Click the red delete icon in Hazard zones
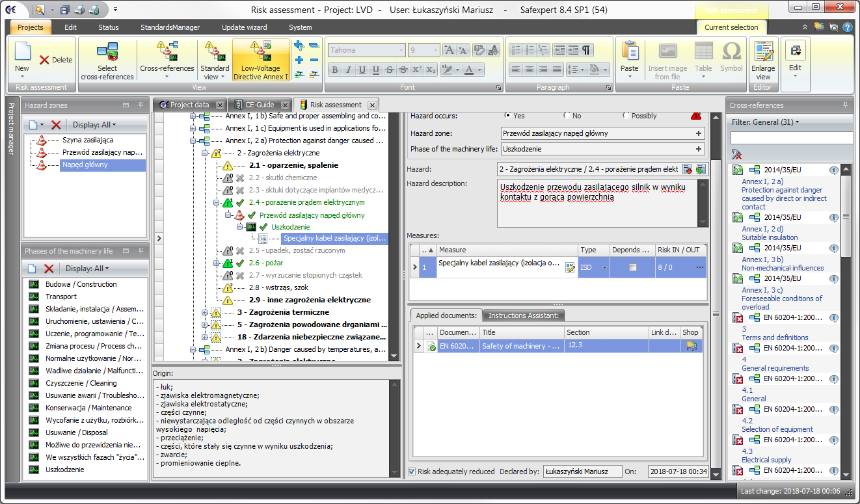Image resolution: width=860 pixels, height=504 pixels. [x=56, y=125]
